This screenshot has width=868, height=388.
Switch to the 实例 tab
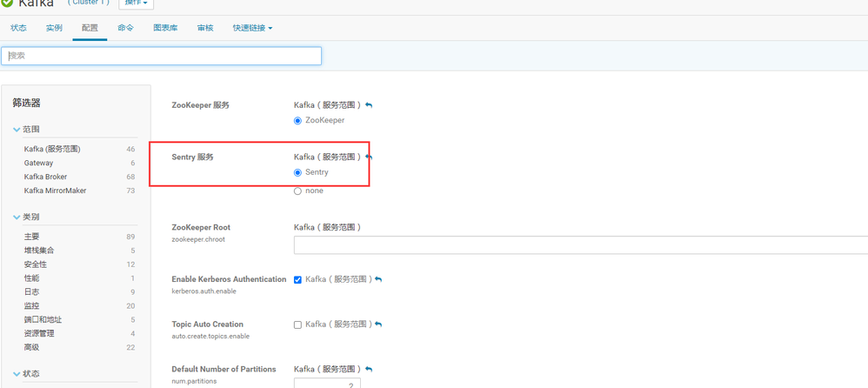(x=54, y=28)
